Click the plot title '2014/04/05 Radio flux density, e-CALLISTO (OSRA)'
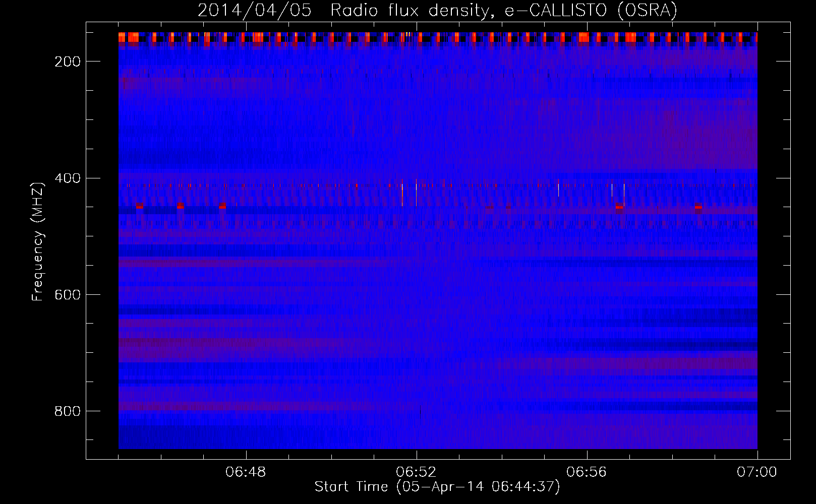 (437, 11)
